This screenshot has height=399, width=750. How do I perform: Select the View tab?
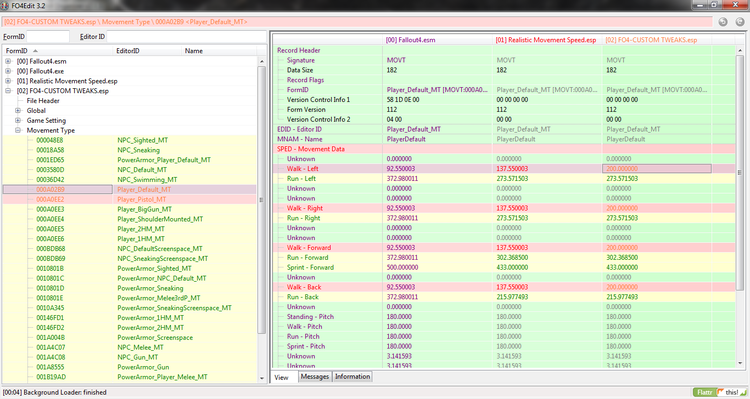[282, 377]
